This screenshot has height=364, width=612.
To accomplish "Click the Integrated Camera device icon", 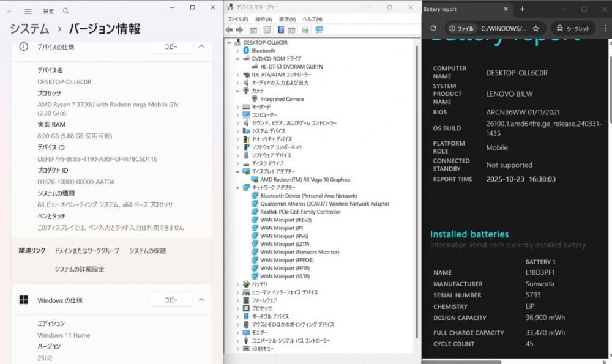I will [255, 98].
